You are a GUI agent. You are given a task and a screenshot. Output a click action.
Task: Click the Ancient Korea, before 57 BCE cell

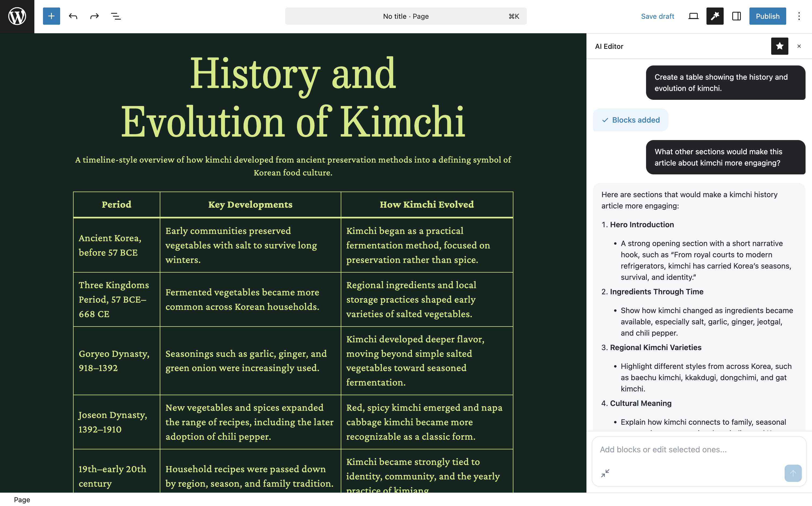[x=117, y=245]
